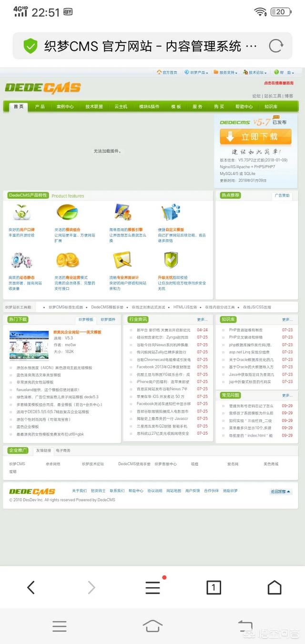305x644 pixels.
Task: Click 更多 in the 常见问题 panel
Action: coord(287,396)
